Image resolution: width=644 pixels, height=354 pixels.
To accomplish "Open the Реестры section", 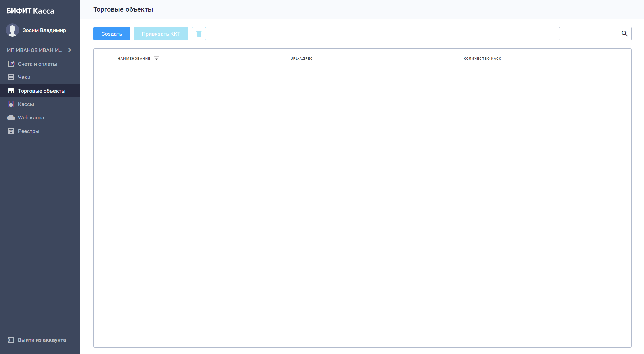I will [40, 131].
